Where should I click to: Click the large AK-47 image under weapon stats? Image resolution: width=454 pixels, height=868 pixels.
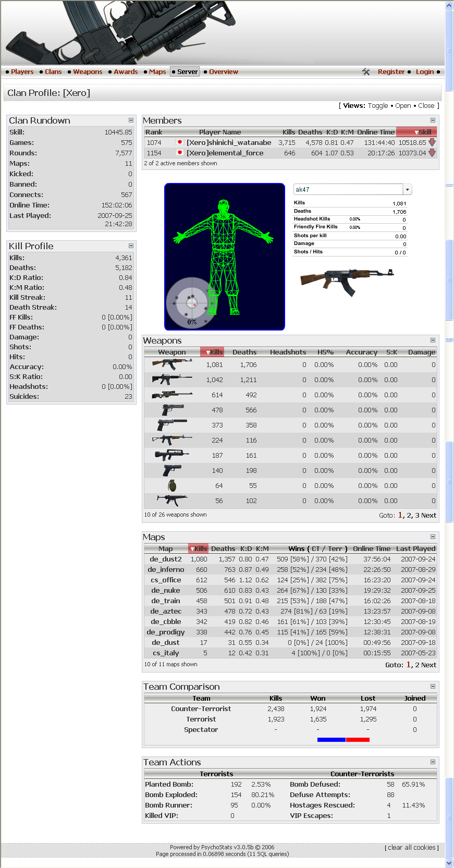click(x=347, y=282)
